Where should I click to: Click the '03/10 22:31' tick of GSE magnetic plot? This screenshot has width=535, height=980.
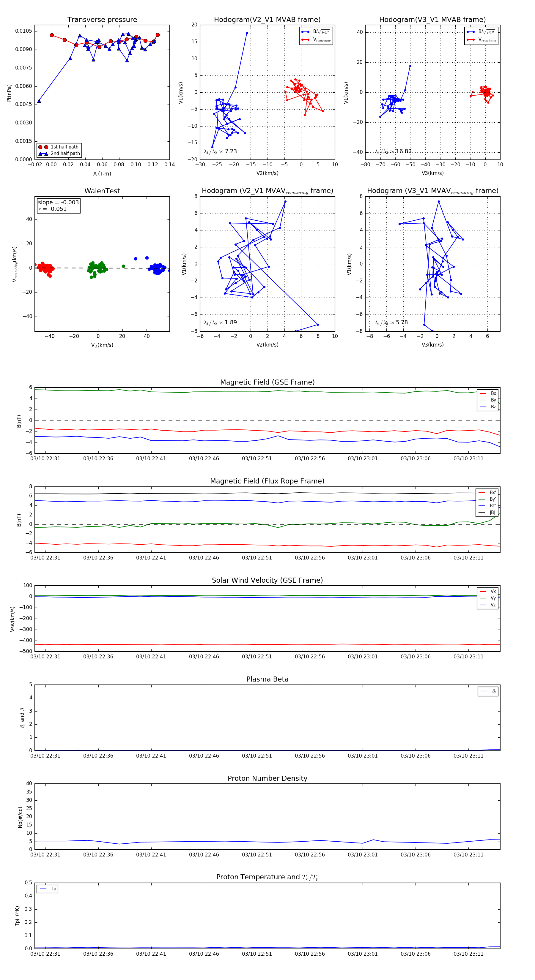[45, 459]
